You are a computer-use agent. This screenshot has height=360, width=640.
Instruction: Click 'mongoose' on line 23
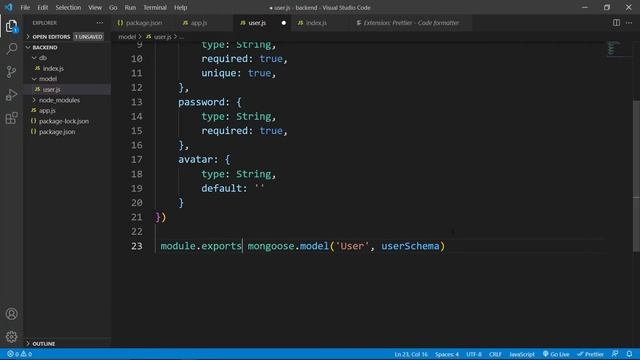pyautogui.click(x=271, y=246)
